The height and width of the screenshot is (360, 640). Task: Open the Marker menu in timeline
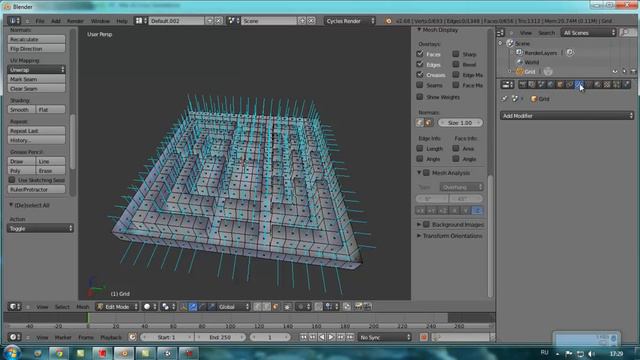(63, 337)
